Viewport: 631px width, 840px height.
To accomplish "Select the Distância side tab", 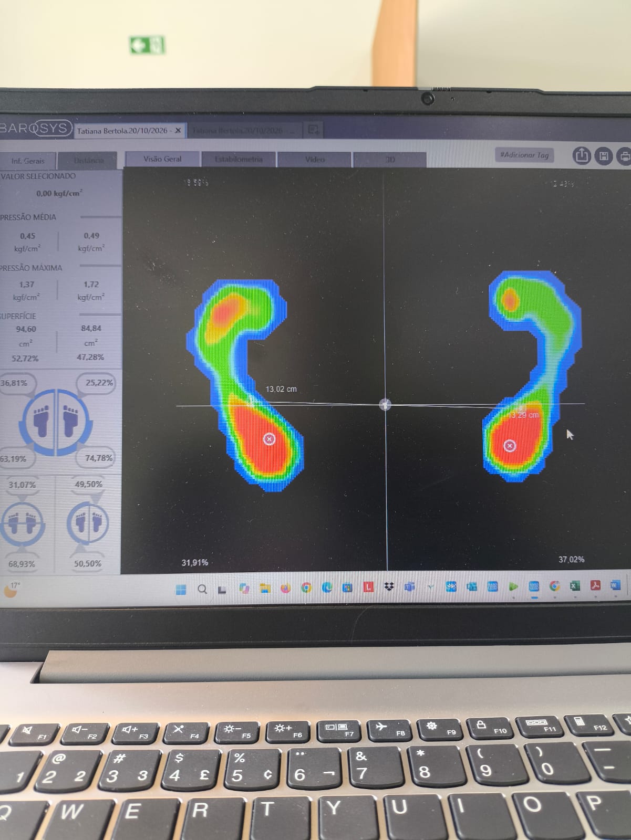I will (88, 161).
